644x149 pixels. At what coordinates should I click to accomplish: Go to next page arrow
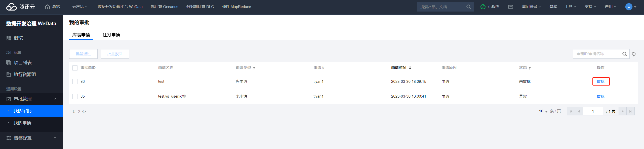(x=623, y=111)
